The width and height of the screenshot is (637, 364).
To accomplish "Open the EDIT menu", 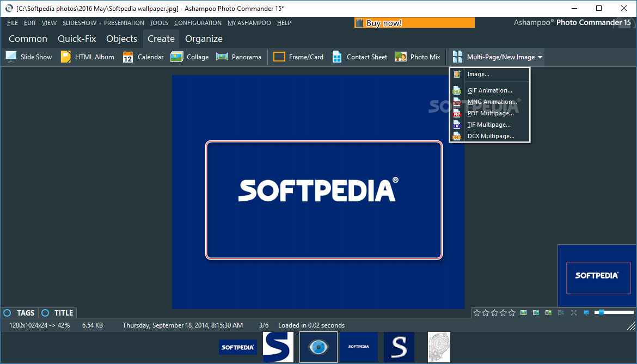I will point(30,23).
